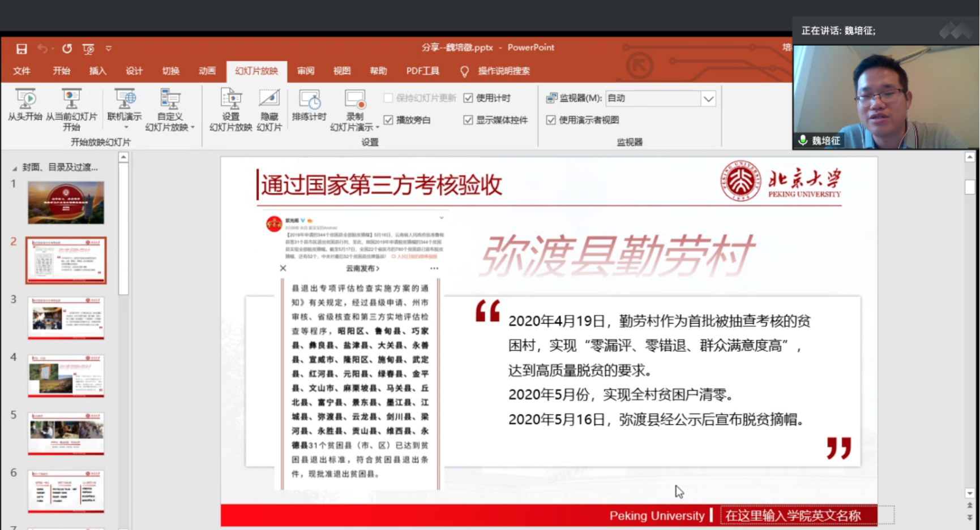Click the Redo/Repeat icon in the quick access toolbar
This screenshot has height=530, width=980.
pos(67,49)
